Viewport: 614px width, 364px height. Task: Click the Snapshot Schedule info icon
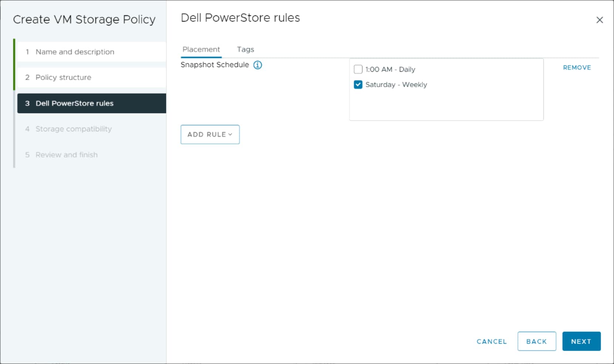(x=257, y=65)
